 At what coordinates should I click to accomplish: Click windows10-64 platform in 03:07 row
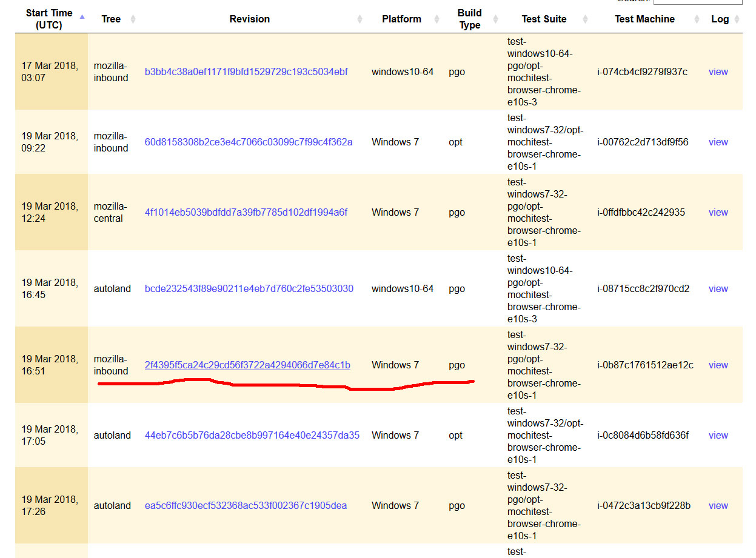[x=403, y=71]
